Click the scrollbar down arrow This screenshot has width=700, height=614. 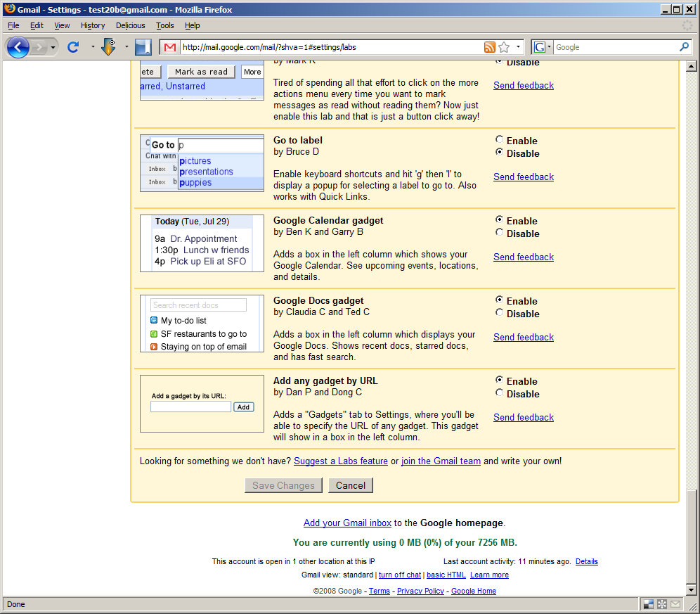point(691,590)
